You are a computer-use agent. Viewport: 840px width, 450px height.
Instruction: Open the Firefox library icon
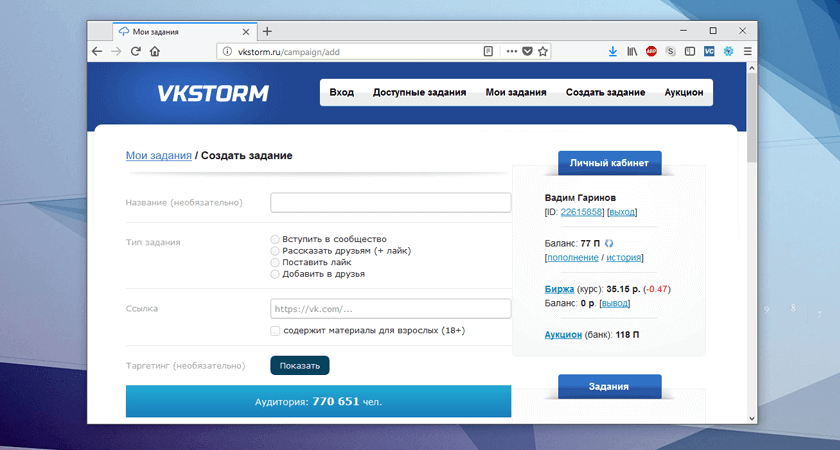[x=632, y=51]
